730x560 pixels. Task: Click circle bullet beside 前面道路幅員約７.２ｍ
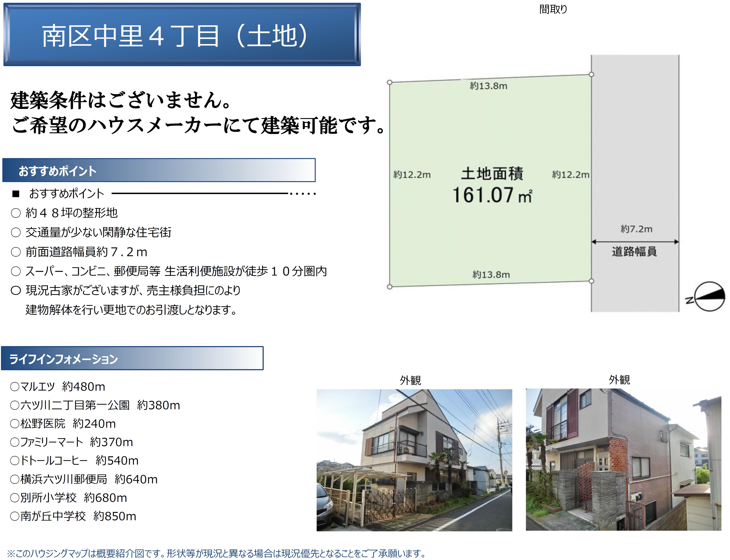pos(16,252)
